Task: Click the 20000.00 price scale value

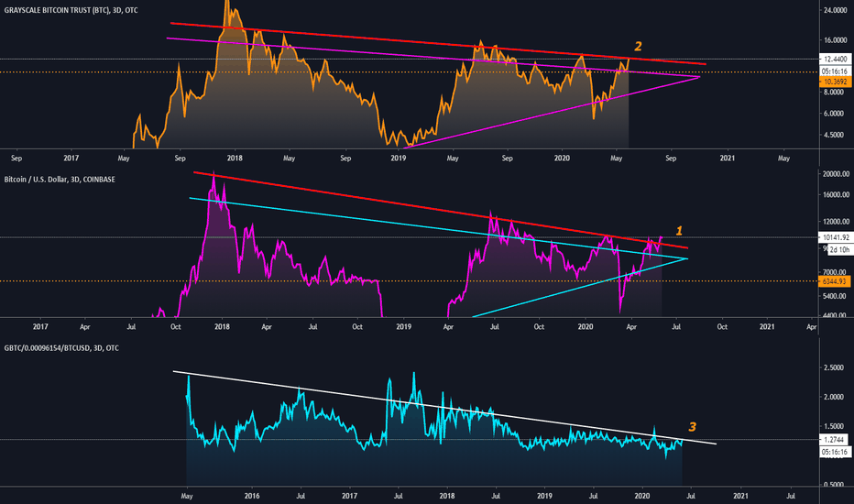Action: tap(836, 174)
